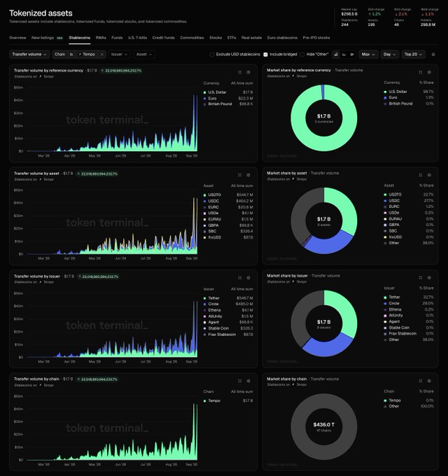Click EURC color swatch in Market share by asset

(385, 206)
